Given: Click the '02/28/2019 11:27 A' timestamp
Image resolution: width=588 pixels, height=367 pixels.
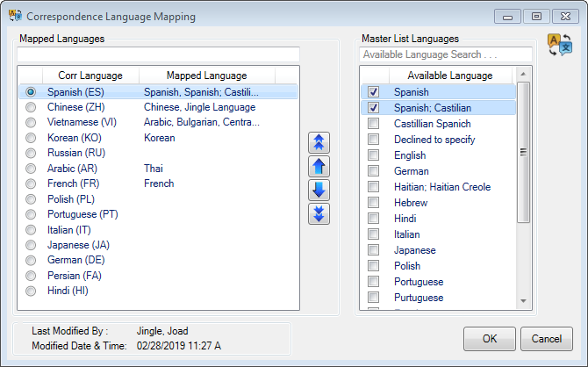Looking at the screenshot, I should coord(179,346).
